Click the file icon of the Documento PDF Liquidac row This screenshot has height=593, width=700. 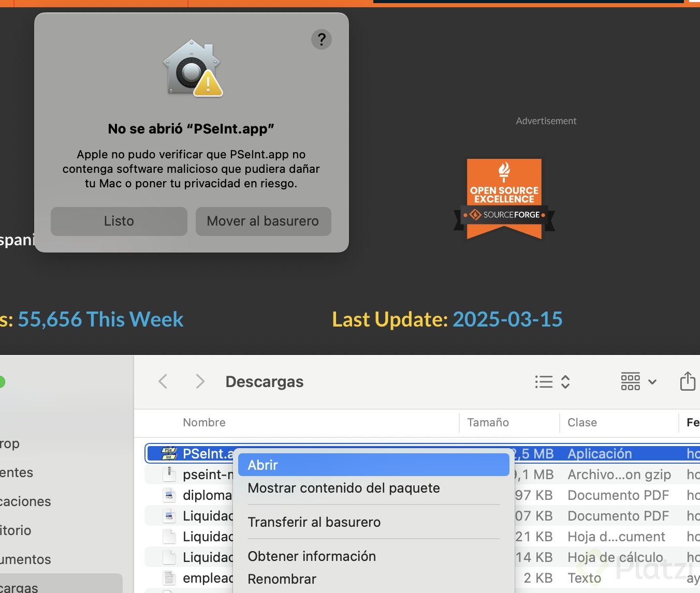click(x=169, y=516)
